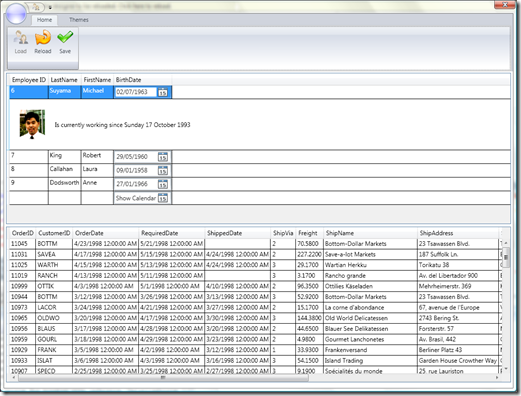Click the 27/01/1966 birth date field
This screenshot has height=396, width=521.
click(x=136, y=184)
